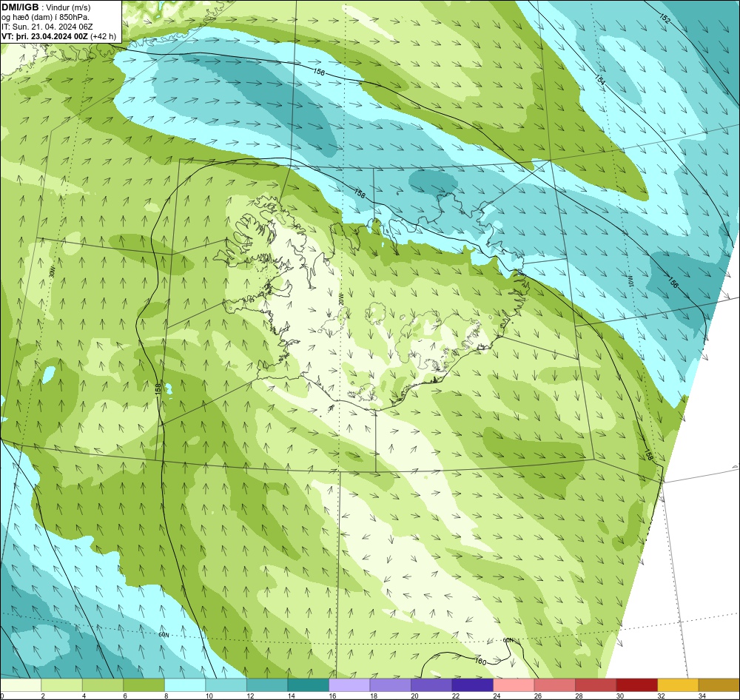Select the 26–28 m/s salmon legend swatch
The image size is (740, 700).
[x=554, y=685]
